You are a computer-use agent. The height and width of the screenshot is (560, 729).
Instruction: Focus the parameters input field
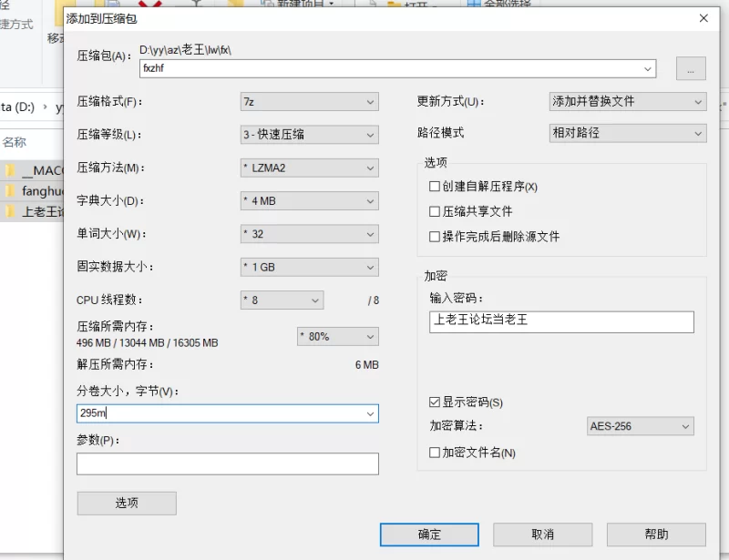click(x=228, y=463)
